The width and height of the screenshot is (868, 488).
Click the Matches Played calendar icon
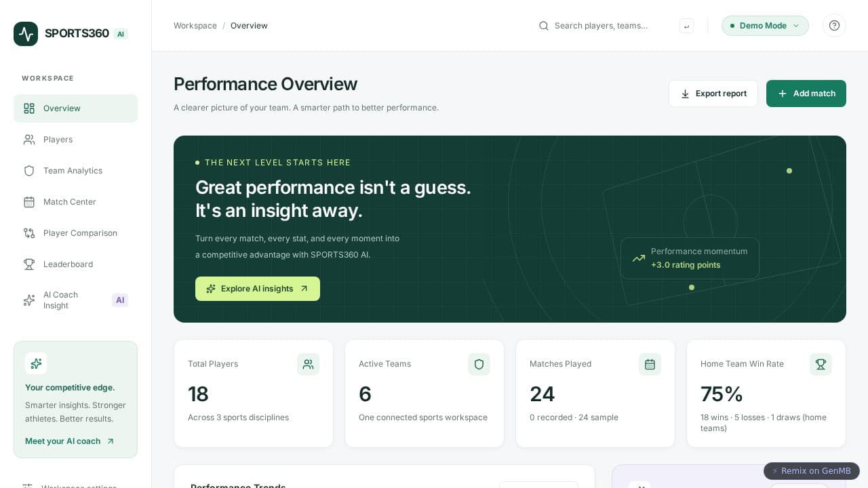(x=650, y=364)
